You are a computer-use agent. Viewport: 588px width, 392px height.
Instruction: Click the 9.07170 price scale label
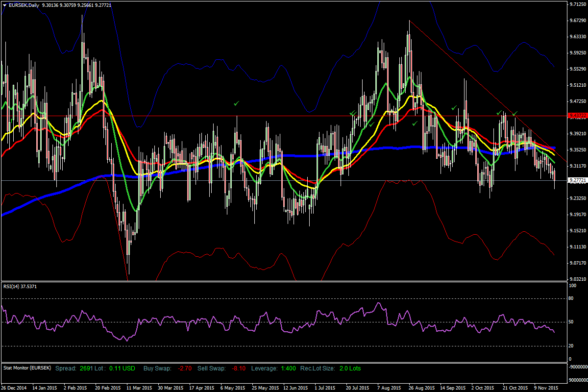(578, 263)
